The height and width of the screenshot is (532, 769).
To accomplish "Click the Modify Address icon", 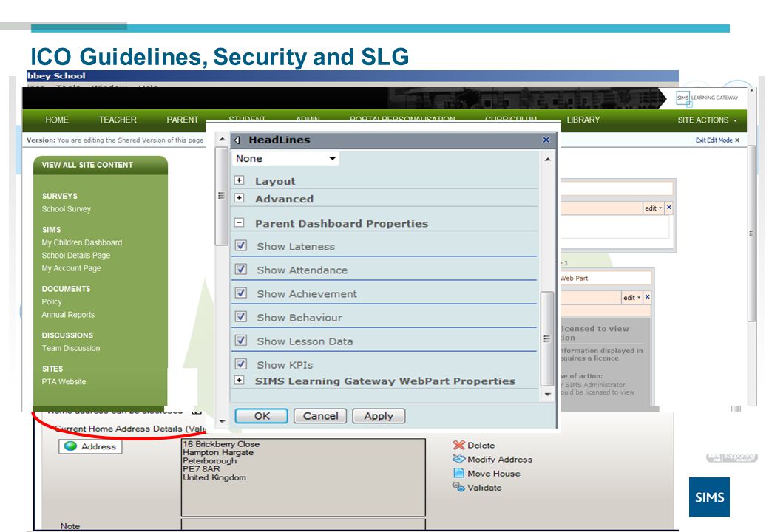I will coord(458,459).
